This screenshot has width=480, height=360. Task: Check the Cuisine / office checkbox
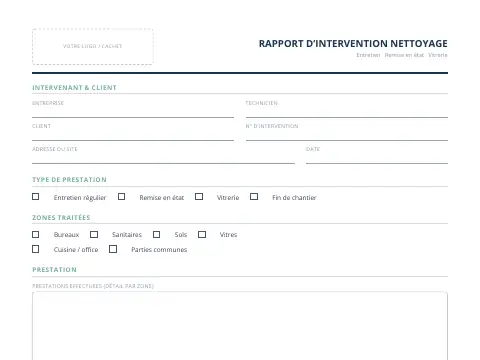pos(36,249)
